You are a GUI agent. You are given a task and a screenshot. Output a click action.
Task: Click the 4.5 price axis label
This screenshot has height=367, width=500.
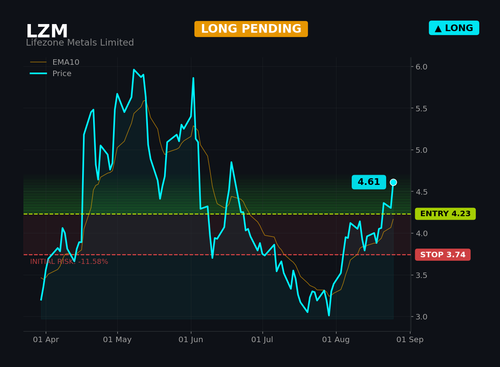pyautogui.click(x=421, y=192)
